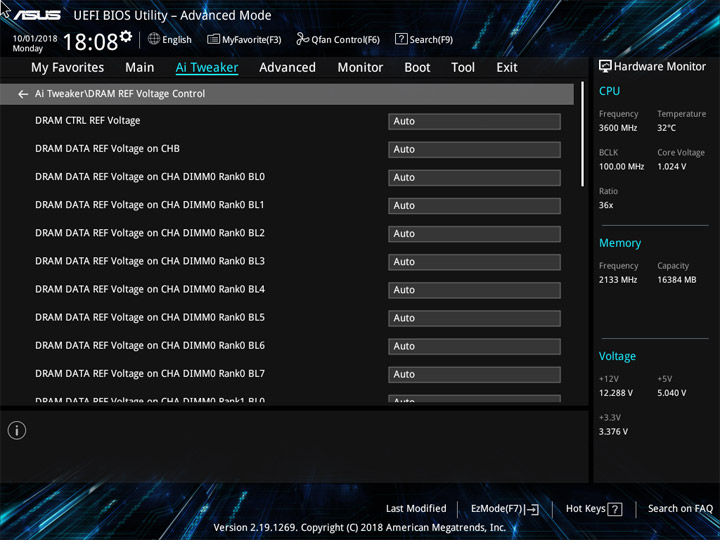Click the Version 2.19.1269 copyright text
This screenshot has width=720, height=540.
coord(360,528)
